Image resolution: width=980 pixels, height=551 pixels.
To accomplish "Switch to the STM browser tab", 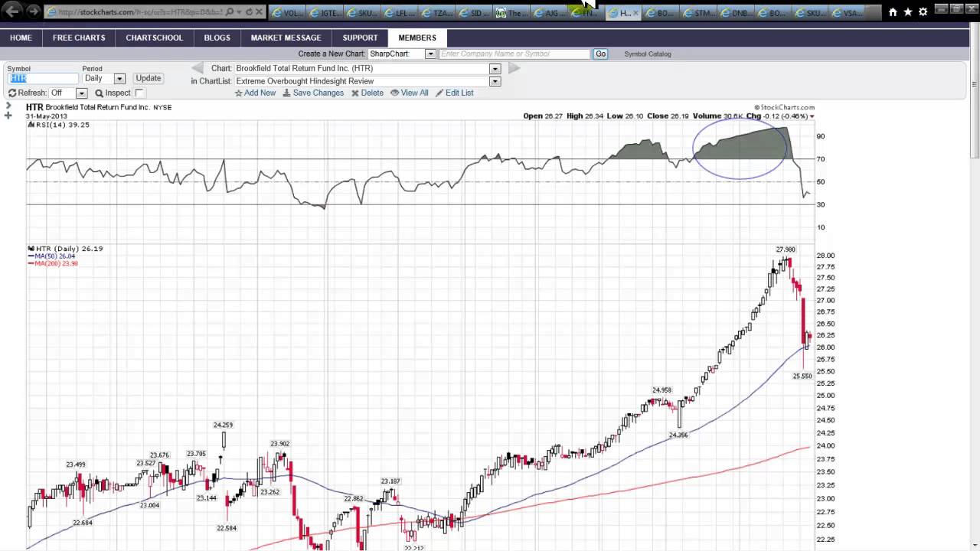I will click(700, 13).
